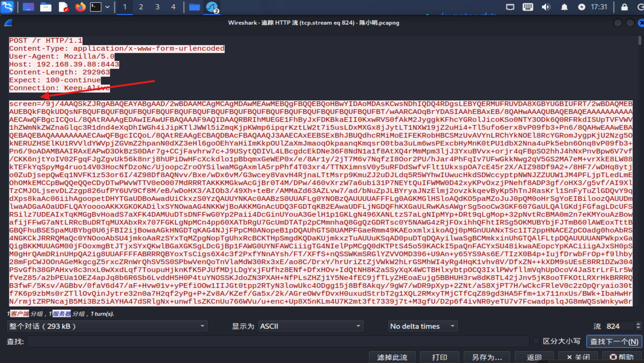Click the 另存为… save as button
This screenshot has height=363, width=644.
pos(487,357)
